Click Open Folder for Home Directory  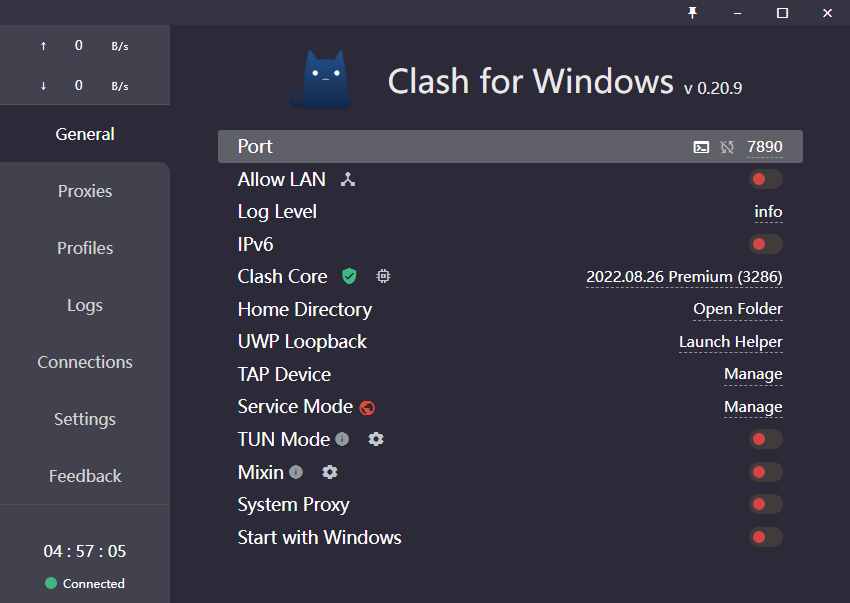pos(738,309)
